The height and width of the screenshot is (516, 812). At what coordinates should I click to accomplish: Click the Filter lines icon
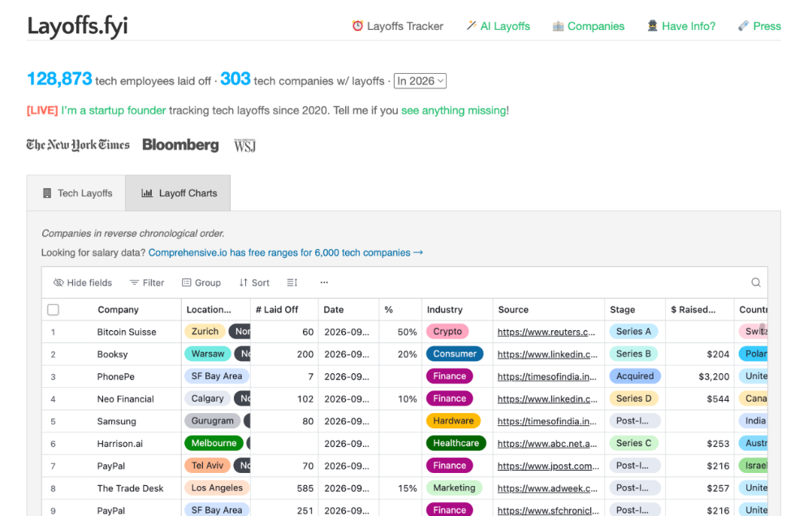pos(134,282)
